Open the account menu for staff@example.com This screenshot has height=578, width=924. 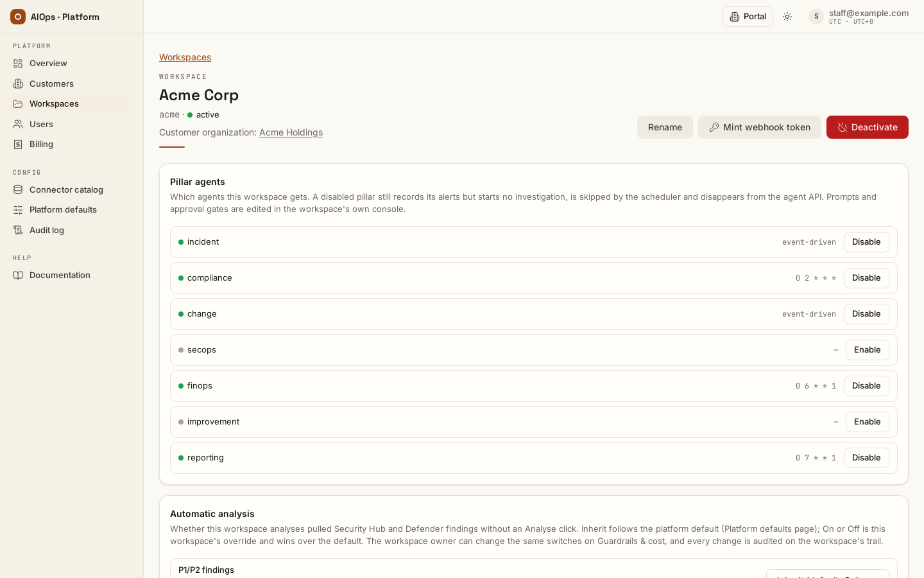click(x=859, y=17)
